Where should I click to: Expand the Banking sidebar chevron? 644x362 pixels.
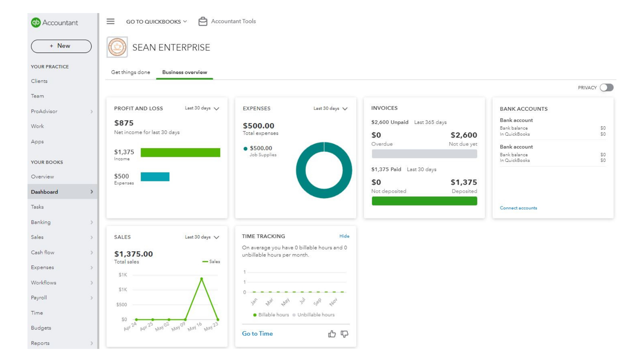coord(92,222)
